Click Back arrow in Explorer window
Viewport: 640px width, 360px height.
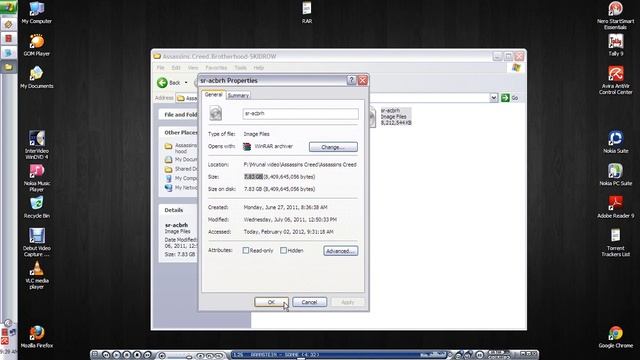162,82
